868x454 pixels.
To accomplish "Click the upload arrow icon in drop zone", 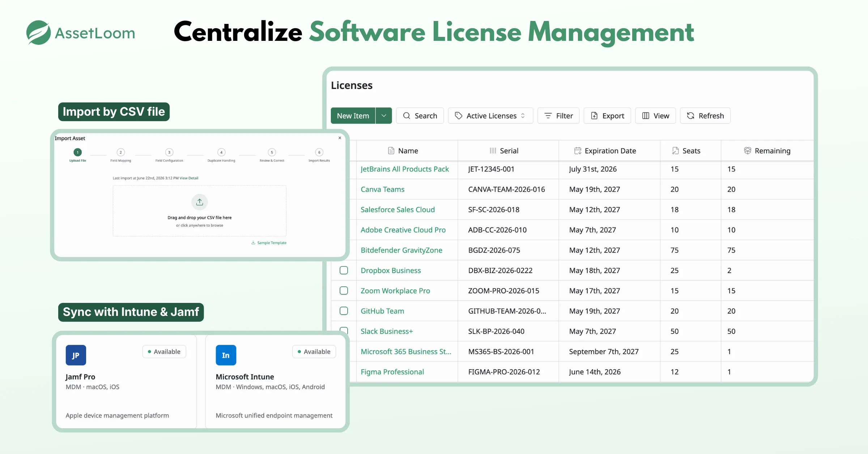I will 200,202.
